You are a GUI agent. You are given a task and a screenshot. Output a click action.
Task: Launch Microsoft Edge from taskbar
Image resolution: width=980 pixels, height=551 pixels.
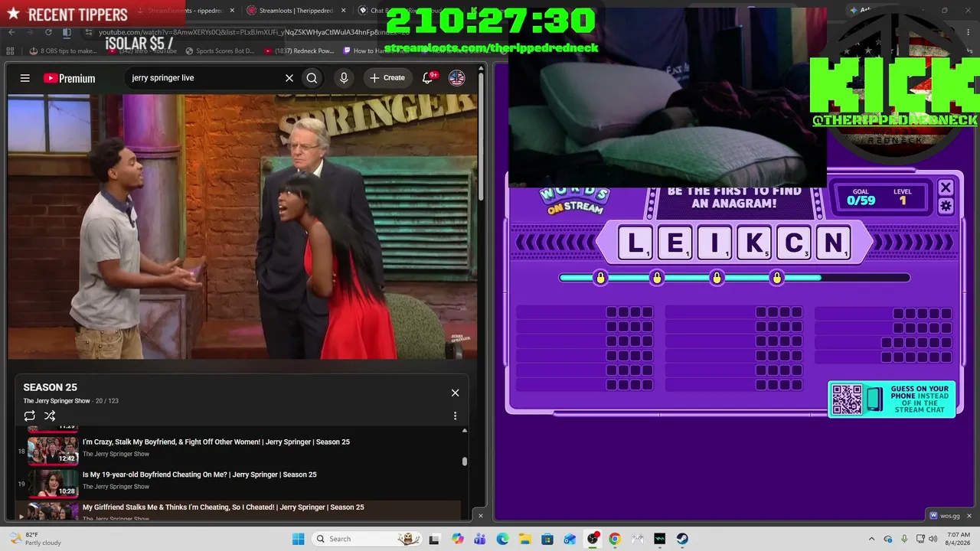(502, 539)
